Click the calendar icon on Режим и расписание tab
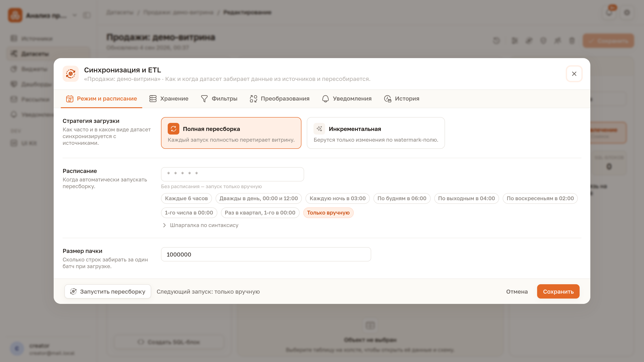 pos(70,99)
